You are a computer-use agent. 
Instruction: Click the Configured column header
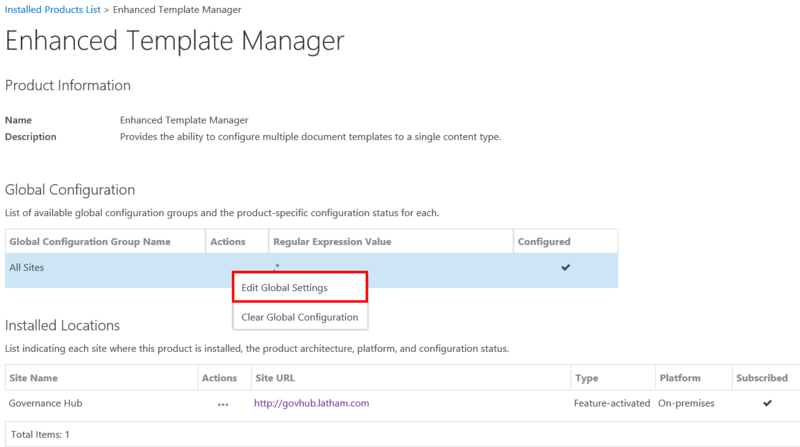point(544,241)
